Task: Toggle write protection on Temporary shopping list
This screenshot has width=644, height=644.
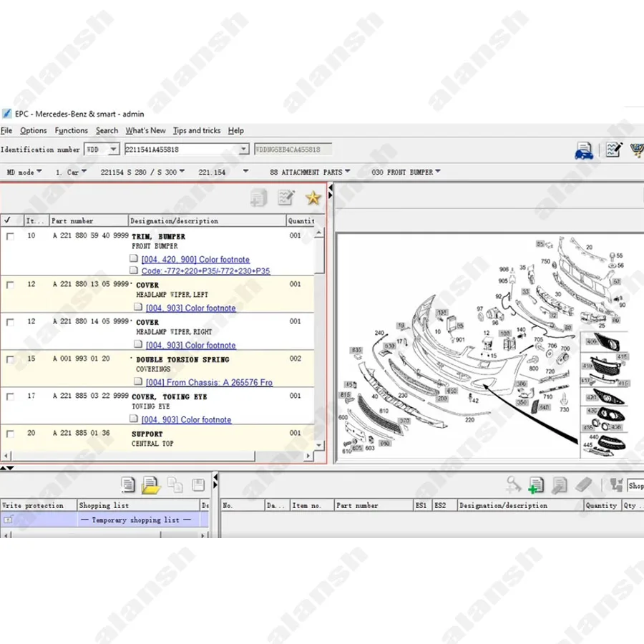Action: 8,520
